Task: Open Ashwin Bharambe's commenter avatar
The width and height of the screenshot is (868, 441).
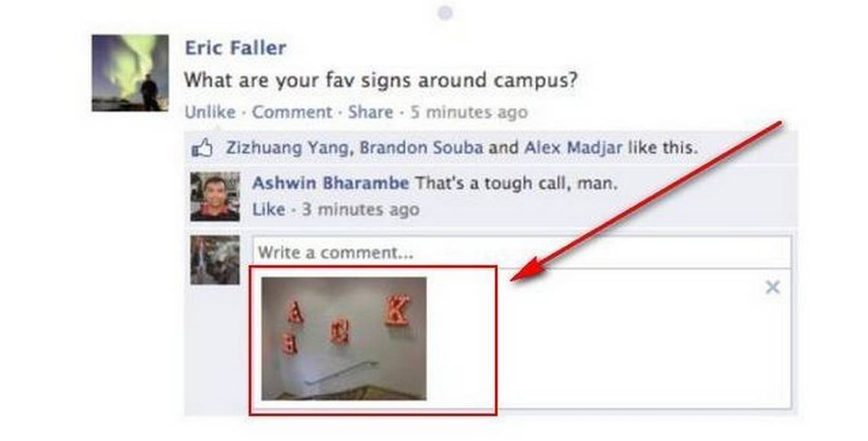Action: (215, 197)
